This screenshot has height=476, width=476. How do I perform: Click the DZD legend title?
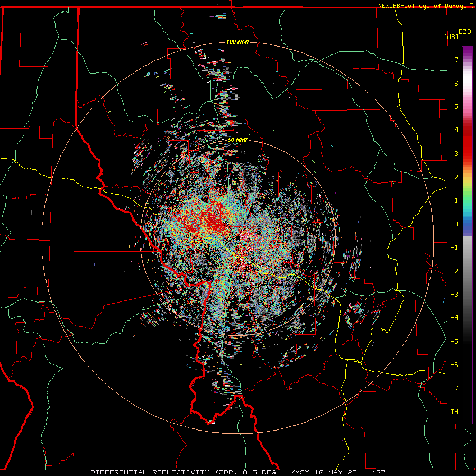[465, 32]
